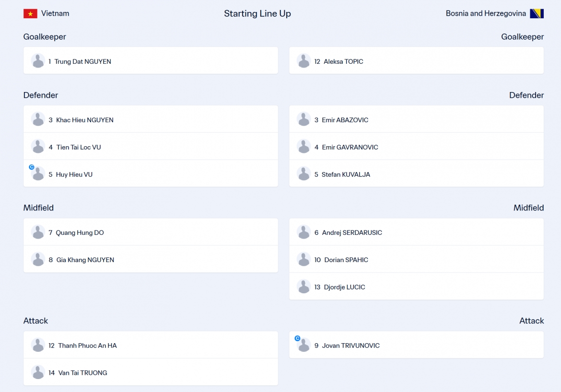Open attacker Thanh Phuoc An HA
Image resolution: width=561 pixels, height=392 pixels.
[151, 345]
